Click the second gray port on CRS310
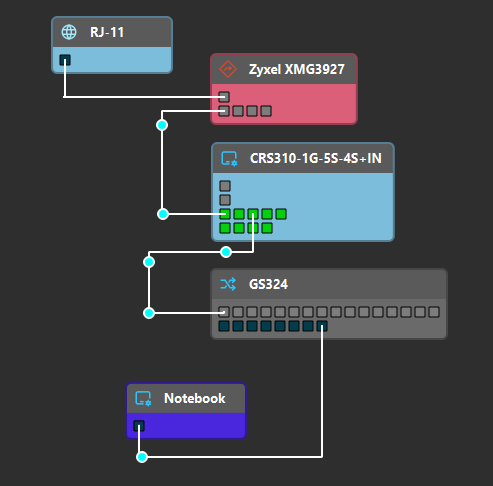 pos(225,200)
